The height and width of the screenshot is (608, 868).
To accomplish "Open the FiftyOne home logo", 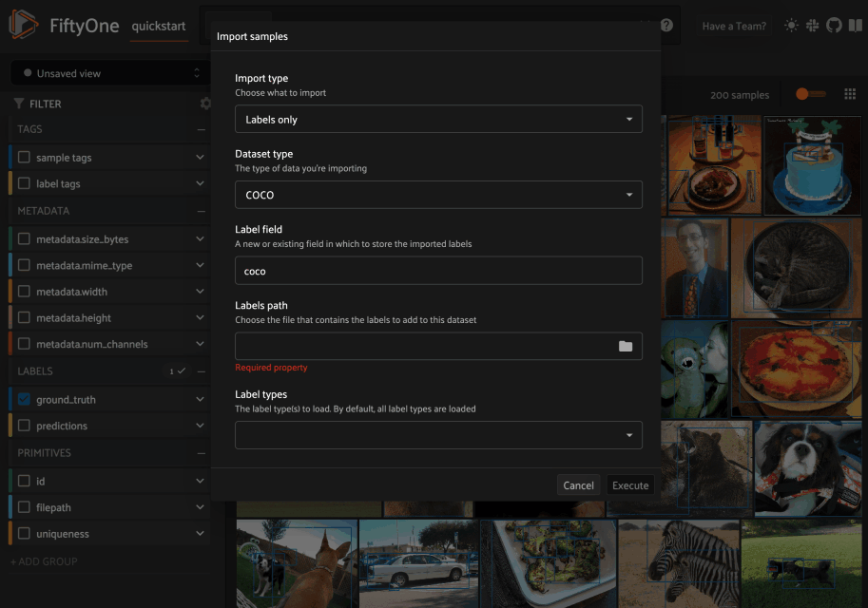I will [x=21, y=26].
